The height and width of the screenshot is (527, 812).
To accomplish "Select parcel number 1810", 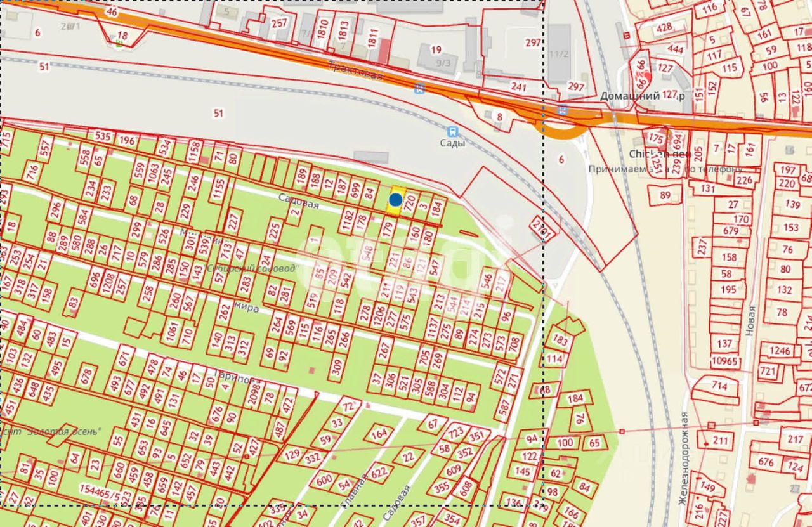I will pos(324,29).
